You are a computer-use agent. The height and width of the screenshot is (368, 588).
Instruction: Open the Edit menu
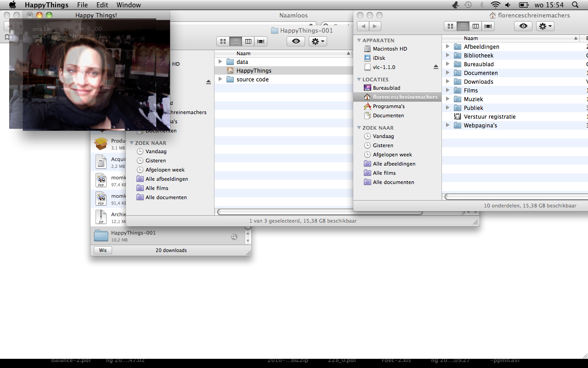(x=102, y=5)
